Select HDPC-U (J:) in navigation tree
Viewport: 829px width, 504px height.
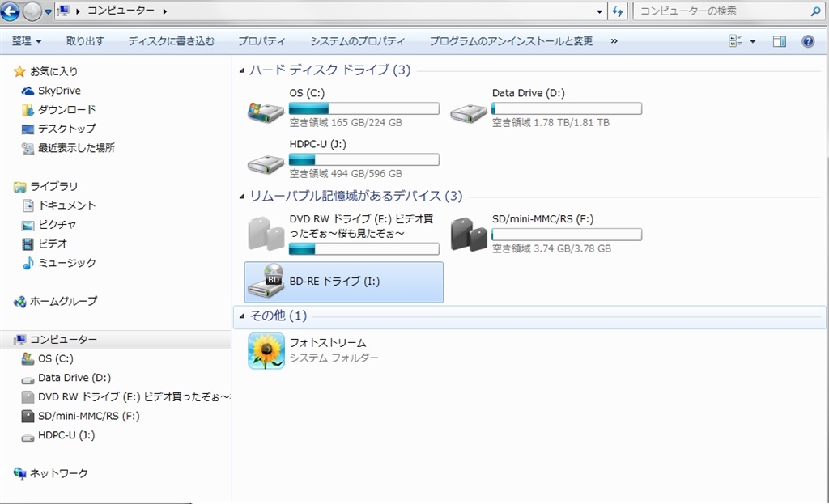click(x=66, y=435)
